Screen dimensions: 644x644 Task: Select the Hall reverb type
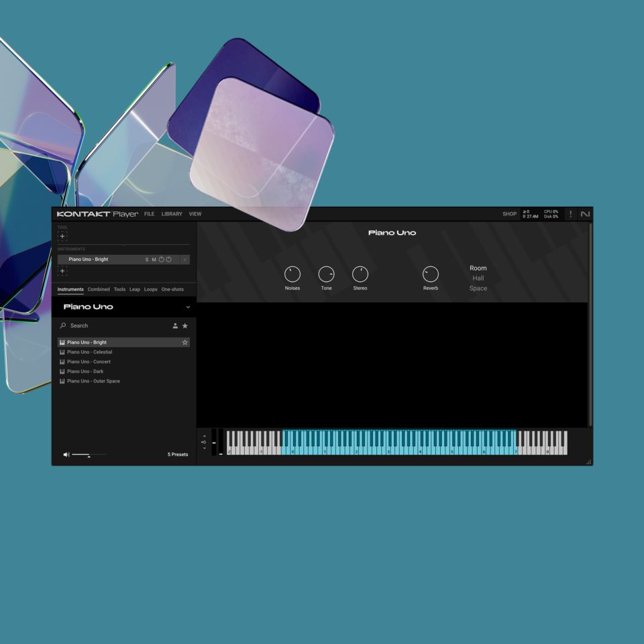478,278
